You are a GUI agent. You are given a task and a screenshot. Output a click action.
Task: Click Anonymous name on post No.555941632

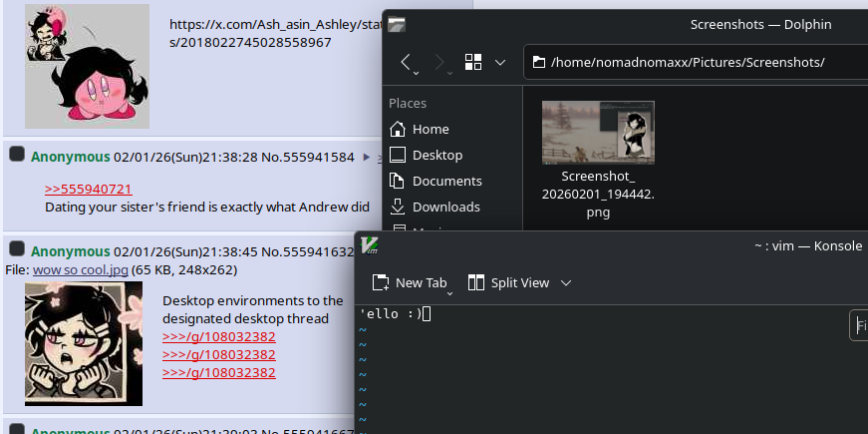[71, 251]
